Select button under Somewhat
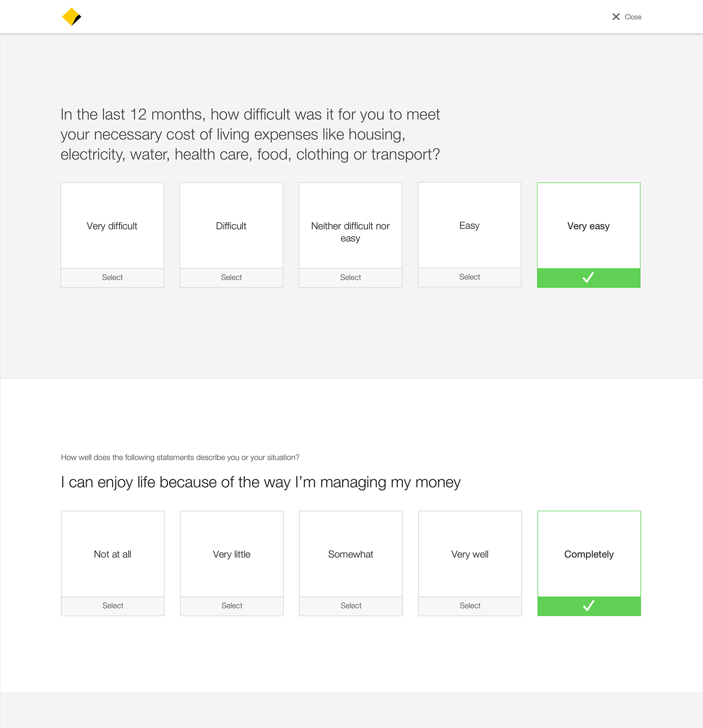Image resolution: width=703 pixels, height=728 pixels. pyautogui.click(x=351, y=606)
